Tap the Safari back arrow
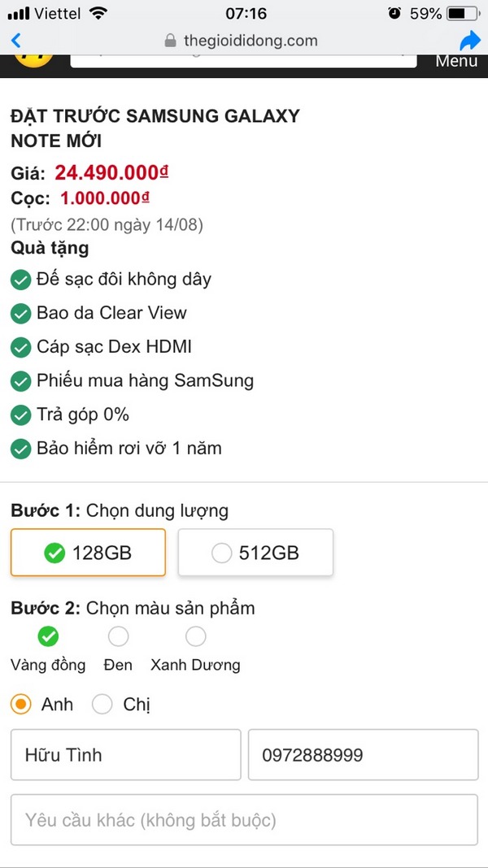The height and width of the screenshot is (868, 488). pyautogui.click(x=16, y=41)
